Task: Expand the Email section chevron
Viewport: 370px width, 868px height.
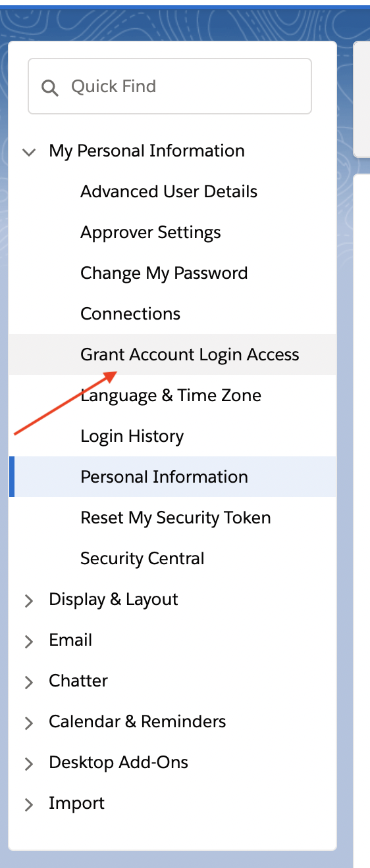Action: [28, 641]
